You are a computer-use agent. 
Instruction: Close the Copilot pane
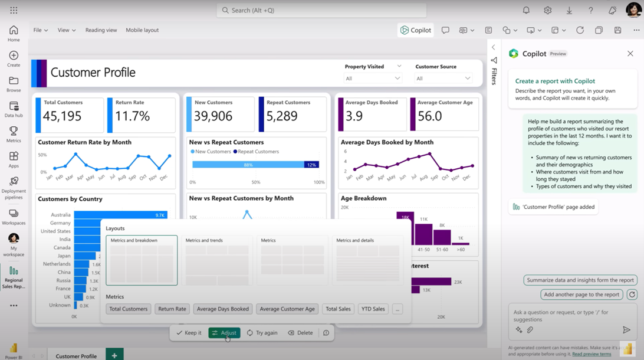(630, 54)
